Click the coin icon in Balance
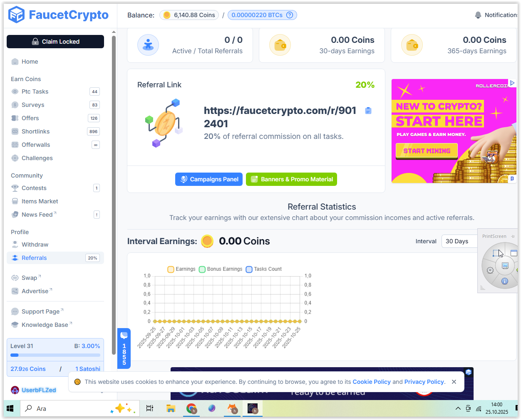The image size is (521, 420). (167, 15)
